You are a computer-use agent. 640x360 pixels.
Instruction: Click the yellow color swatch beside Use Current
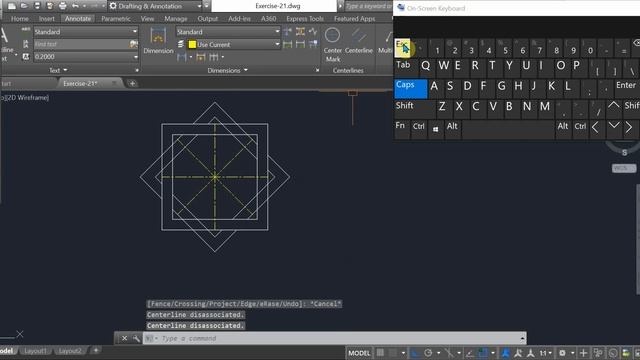[192, 44]
